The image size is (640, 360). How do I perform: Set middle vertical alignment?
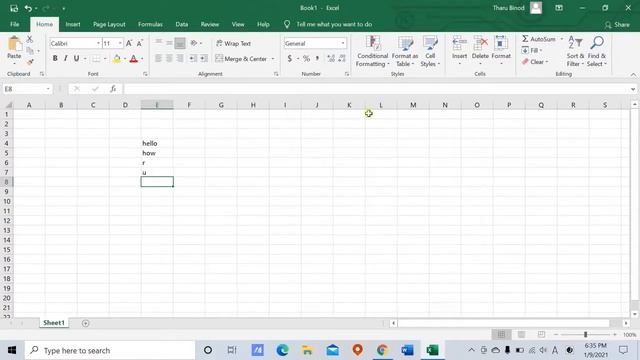(169, 43)
